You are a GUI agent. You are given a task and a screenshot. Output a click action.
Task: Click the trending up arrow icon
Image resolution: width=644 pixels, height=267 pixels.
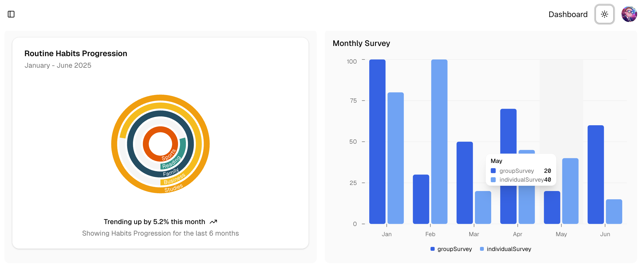click(x=213, y=222)
